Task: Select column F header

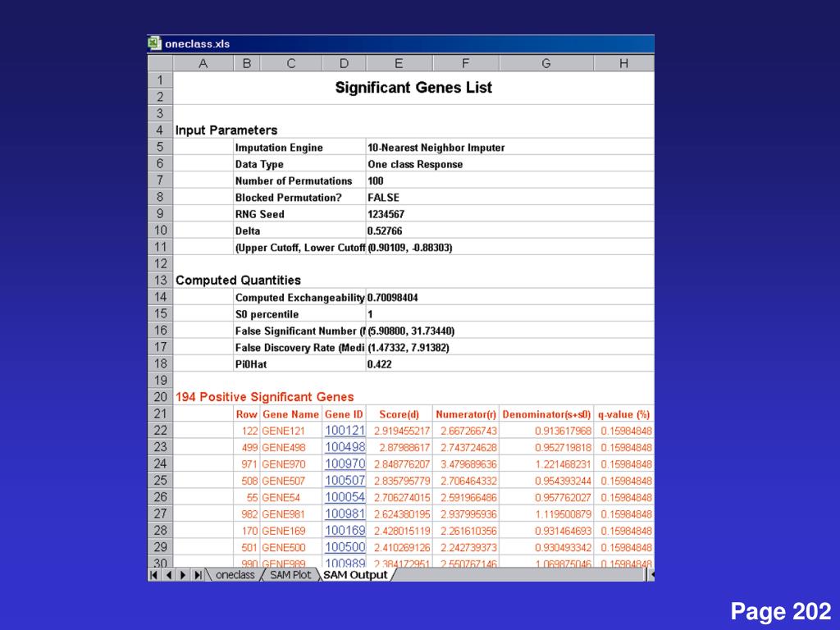Action: [x=466, y=63]
